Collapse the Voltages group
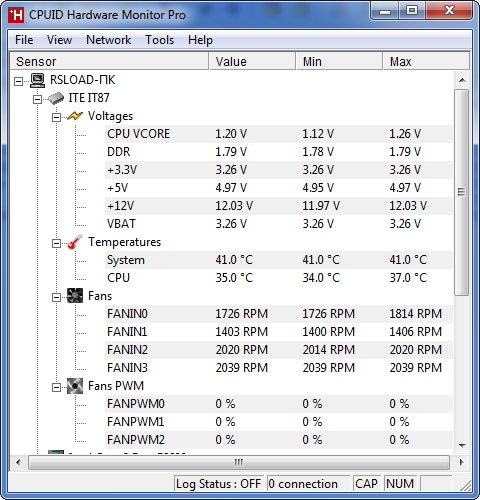Screen dimensions: 480x500 (56, 117)
